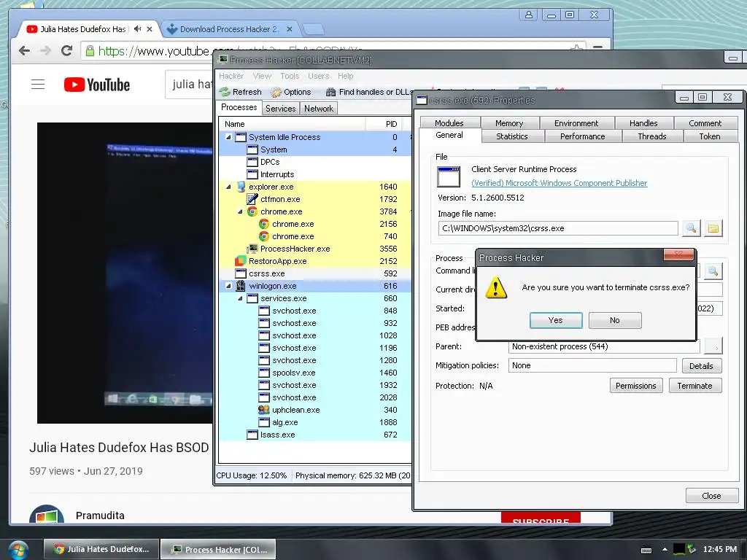747x560 pixels.
Task: Inspect image file with magnifier icon
Action: pyautogui.click(x=692, y=228)
